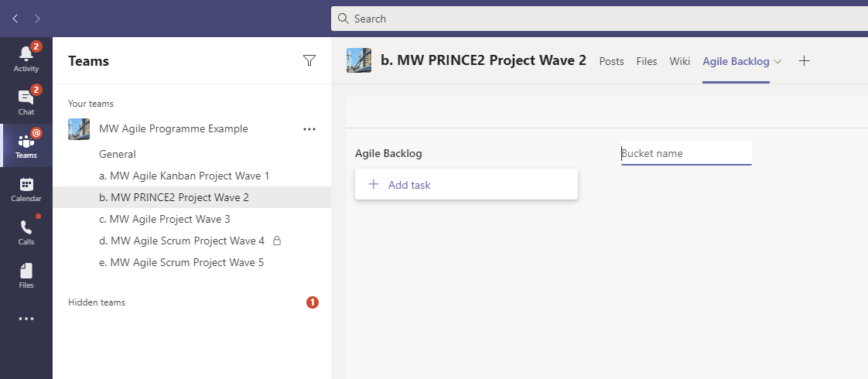
Task: Click the filter funnel icon in Teams
Action: click(x=309, y=61)
